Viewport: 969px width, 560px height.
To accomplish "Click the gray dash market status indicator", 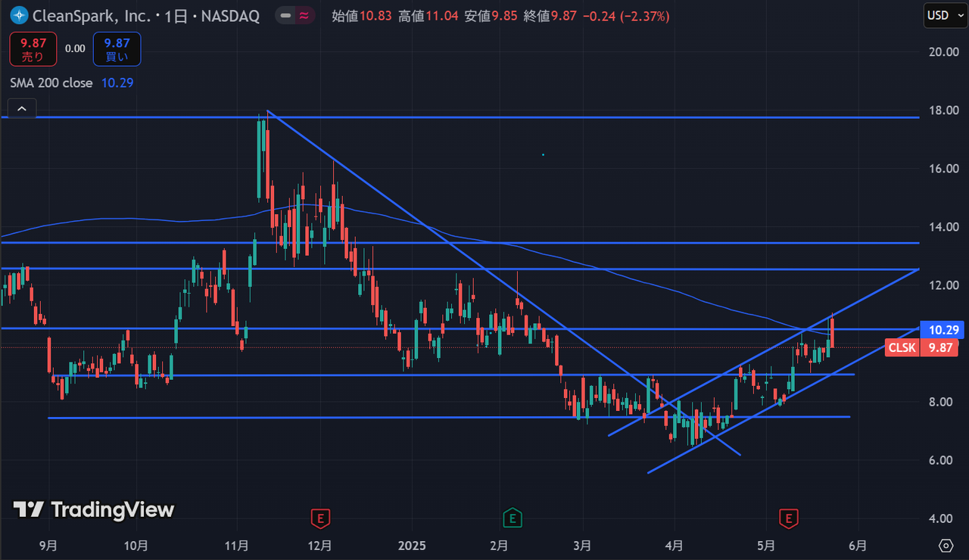I will click(x=285, y=15).
